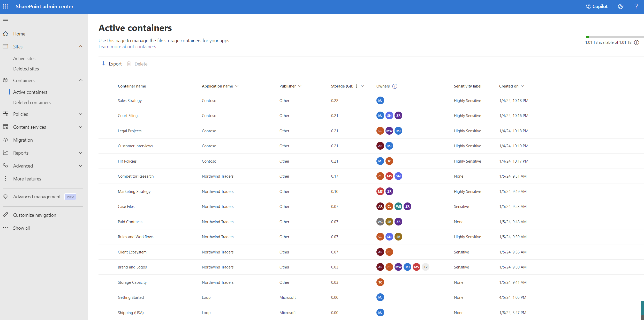The height and width of the screenshot is (320, 644).
Task: Open Active sites under Sites menu
Action: 24,58
